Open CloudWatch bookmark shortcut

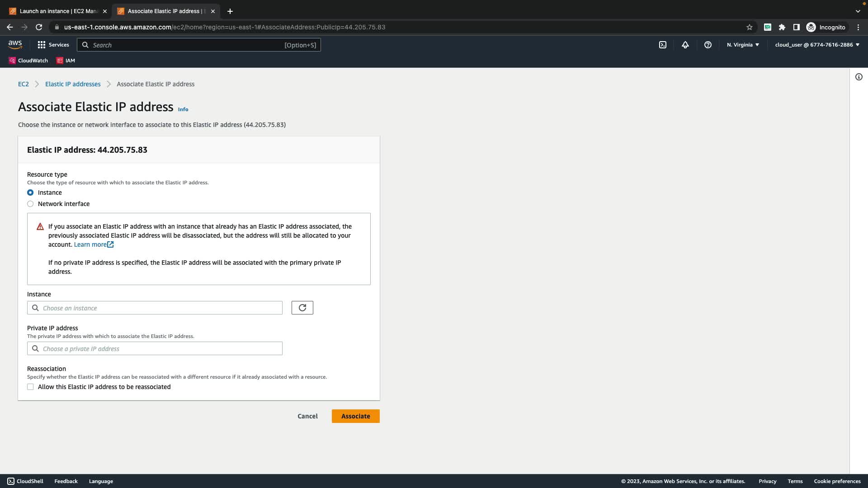28,61
